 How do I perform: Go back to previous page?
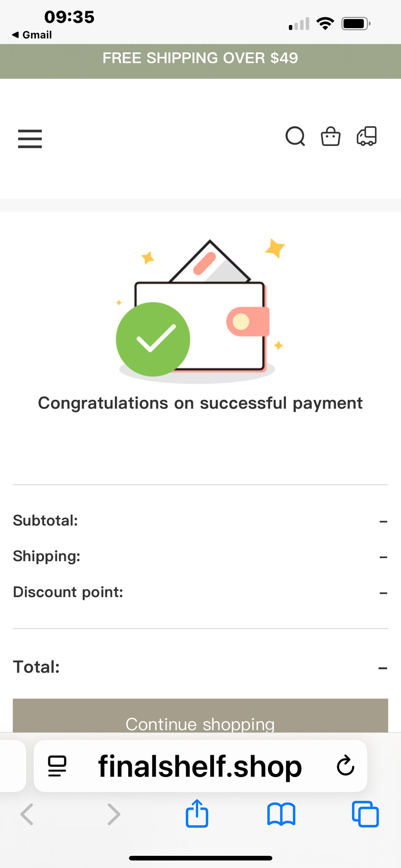tap(27, 814)
